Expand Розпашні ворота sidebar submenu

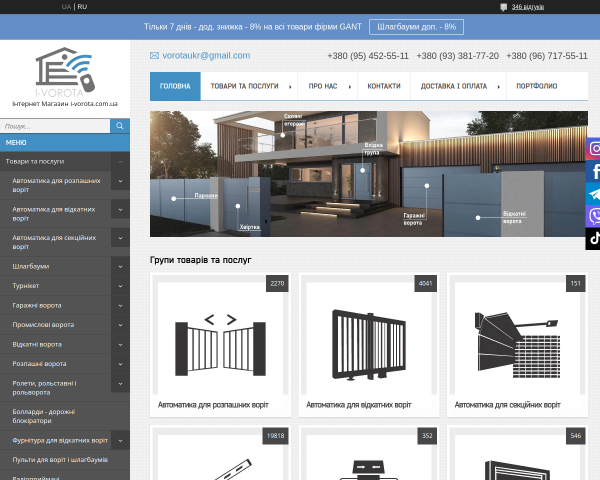(120, 364)
